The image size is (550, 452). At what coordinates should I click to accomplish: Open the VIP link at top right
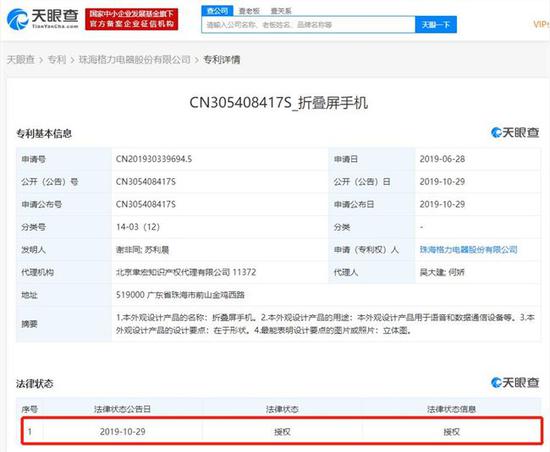click(541, 24)
